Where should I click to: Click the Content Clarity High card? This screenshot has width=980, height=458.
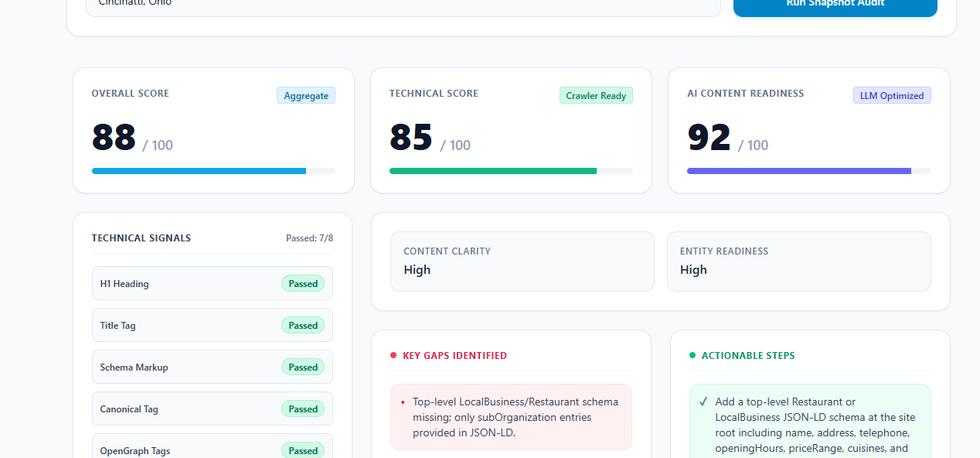(522, 261)
